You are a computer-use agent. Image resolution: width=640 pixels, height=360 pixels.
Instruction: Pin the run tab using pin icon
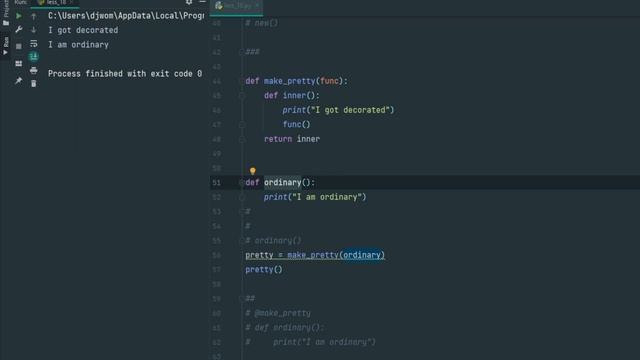coord(19,81)
